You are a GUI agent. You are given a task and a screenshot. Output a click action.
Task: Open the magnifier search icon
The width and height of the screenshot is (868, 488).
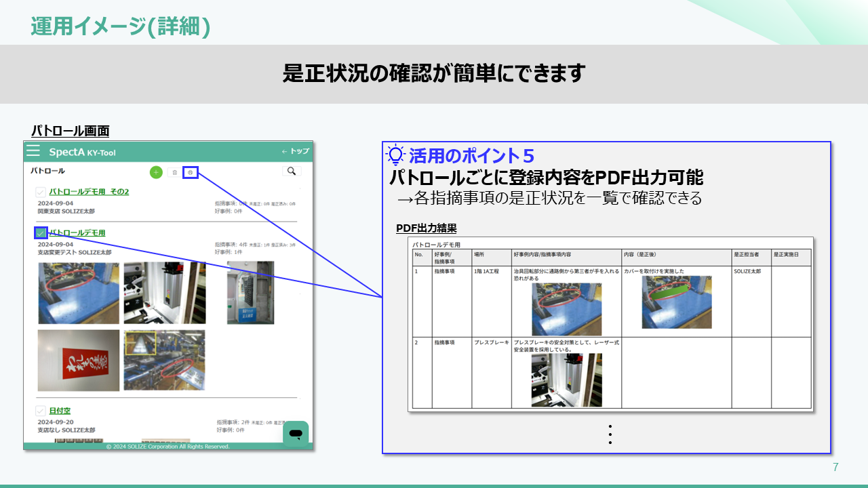tap(292, 171)
